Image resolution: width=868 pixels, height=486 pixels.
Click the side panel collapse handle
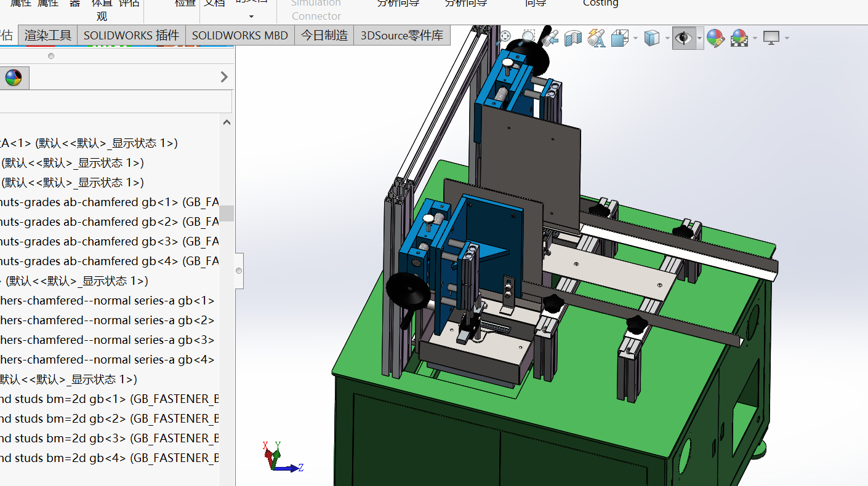click(239, 271)
